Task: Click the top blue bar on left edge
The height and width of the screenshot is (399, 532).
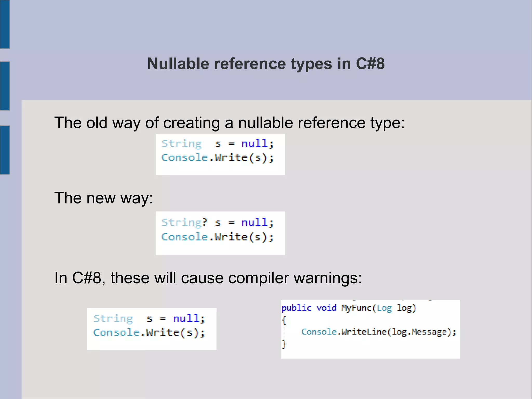Action: 5,24
